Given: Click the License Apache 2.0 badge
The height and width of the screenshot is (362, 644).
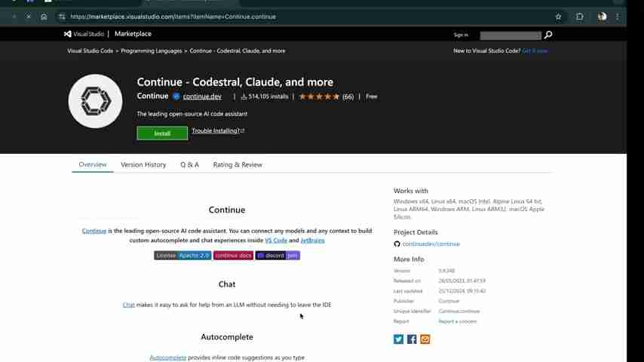Looking at the screenshot, I should tap(182, 256).
